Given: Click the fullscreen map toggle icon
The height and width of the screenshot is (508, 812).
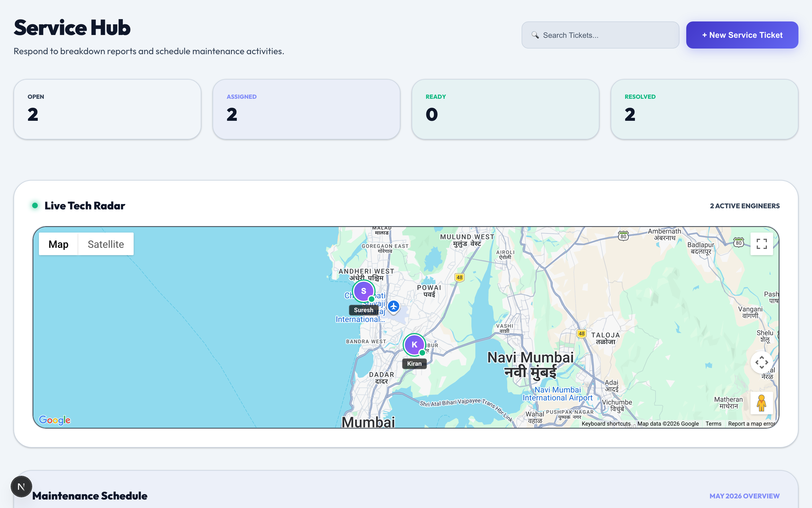Looking at the screenshot, I should click(761, 244).
